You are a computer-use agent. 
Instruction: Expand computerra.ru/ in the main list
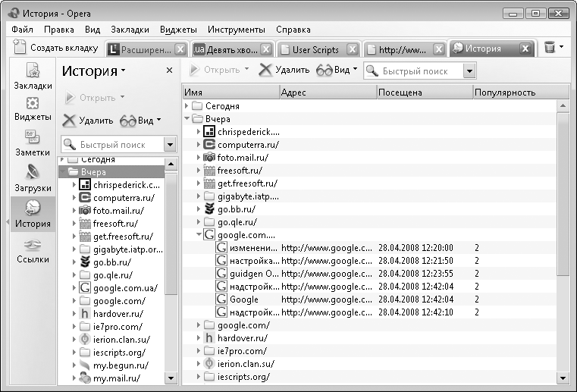199,145
